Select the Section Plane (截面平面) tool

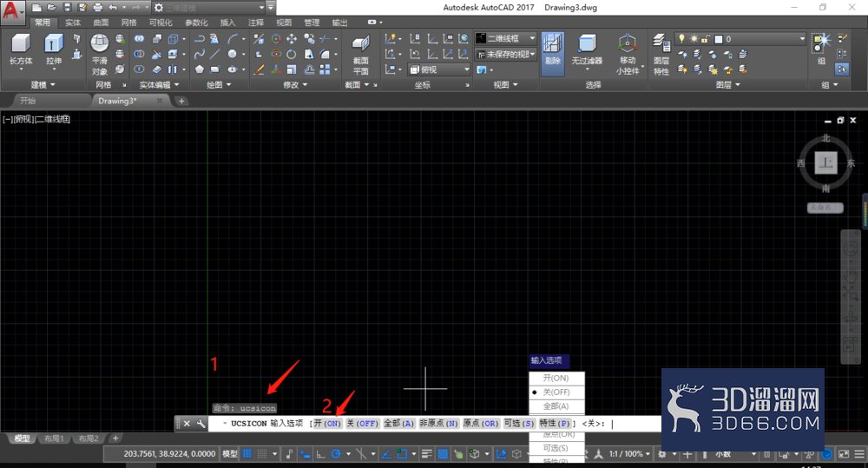pos(360,56)
